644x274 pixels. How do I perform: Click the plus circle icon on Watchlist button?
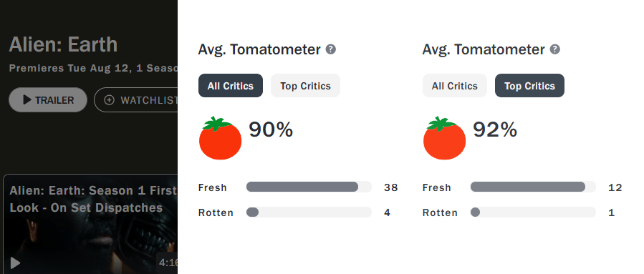pos(110,100)
